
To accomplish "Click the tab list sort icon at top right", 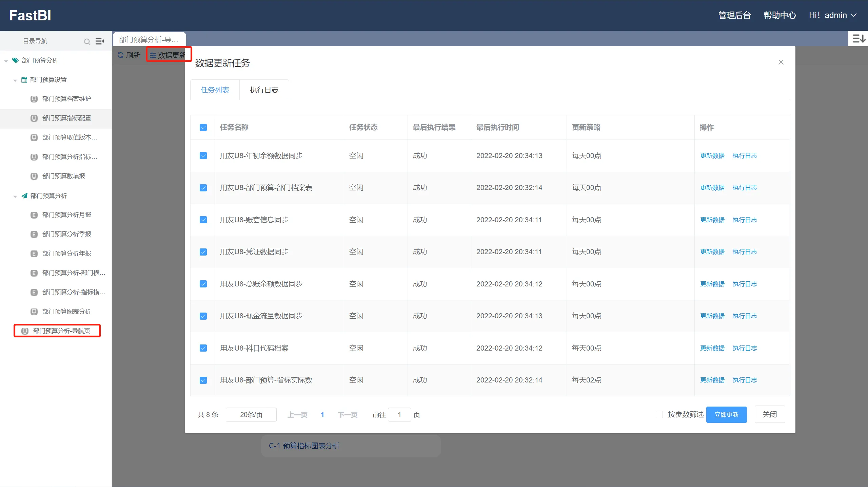I will click(x=859, y=39).
